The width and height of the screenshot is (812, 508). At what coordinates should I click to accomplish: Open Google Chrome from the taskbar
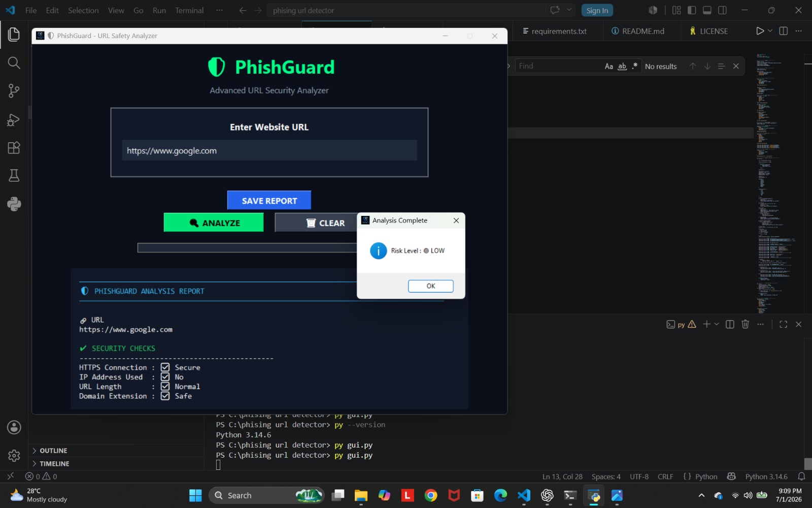(431, 495)
